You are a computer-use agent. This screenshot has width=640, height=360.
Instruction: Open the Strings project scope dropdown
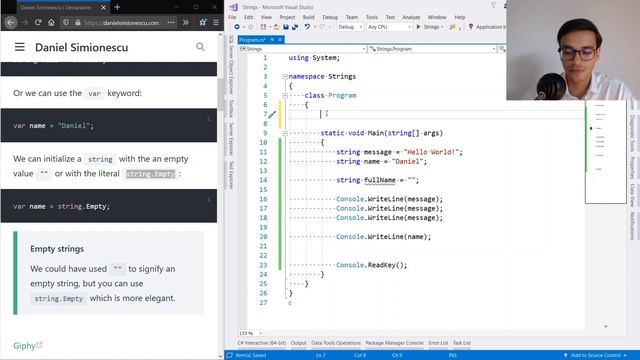(302, 49)
